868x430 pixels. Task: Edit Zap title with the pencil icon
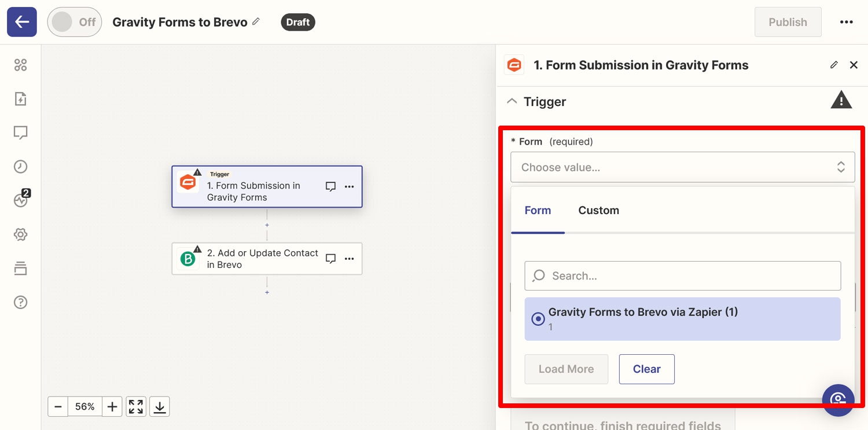point(256,21)
